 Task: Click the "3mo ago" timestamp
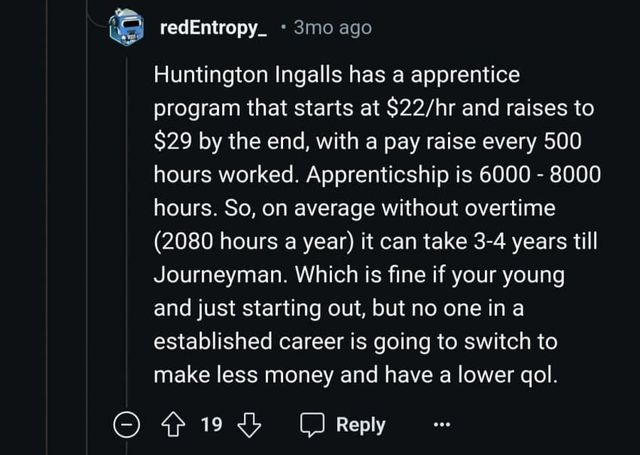click(333, 28)
